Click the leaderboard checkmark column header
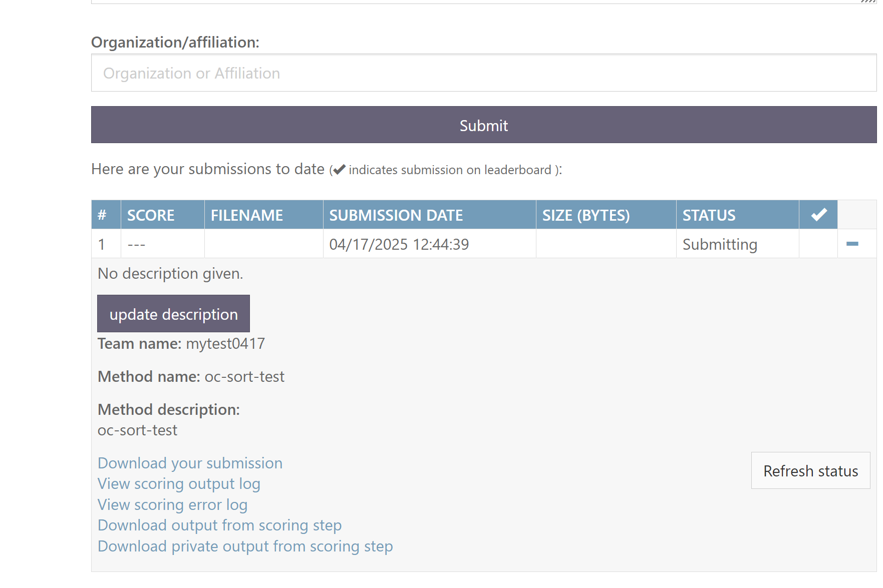 point(818,215)
